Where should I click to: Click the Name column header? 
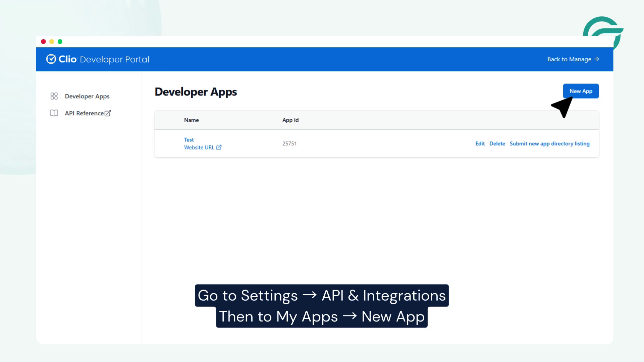191,120
